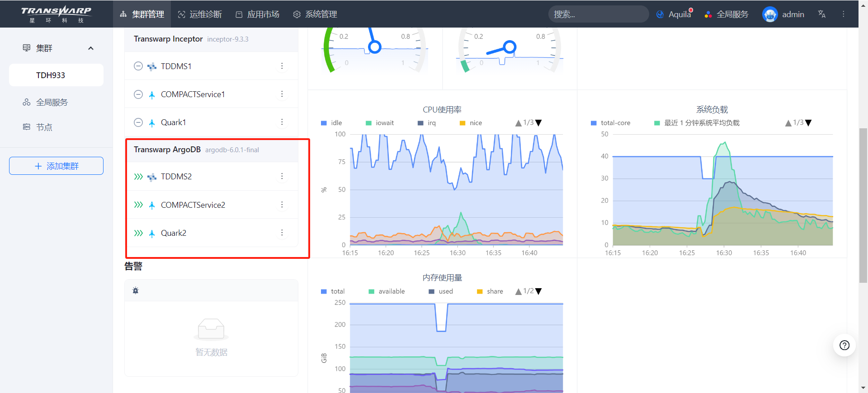Open the 运维诊断 tab
Viewport: 868px width, 393px height.
click(200, 14)
